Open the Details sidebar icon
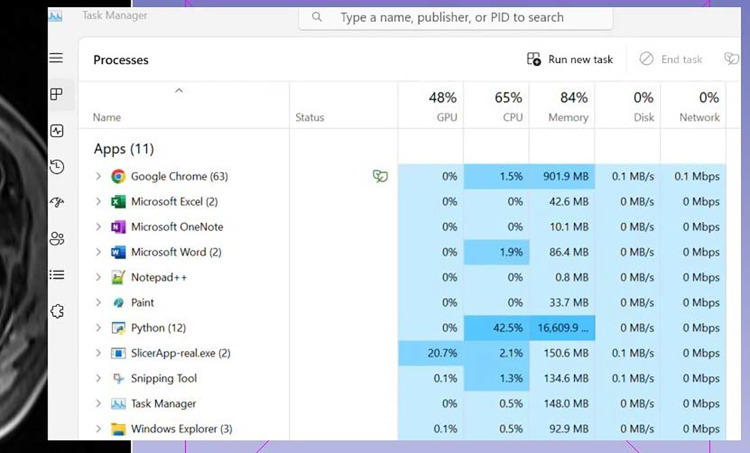Screen dimensions: 750x453 [x=57, y=275]
